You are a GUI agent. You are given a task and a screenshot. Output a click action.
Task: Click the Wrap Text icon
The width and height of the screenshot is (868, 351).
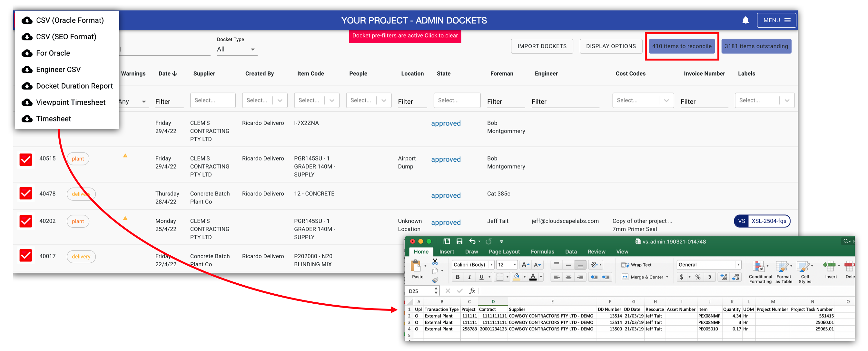(x=626, y=265)
